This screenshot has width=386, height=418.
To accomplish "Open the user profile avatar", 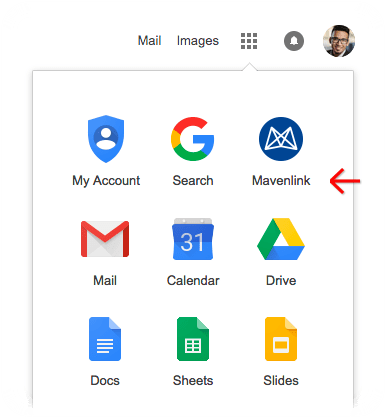I will 339,41.
